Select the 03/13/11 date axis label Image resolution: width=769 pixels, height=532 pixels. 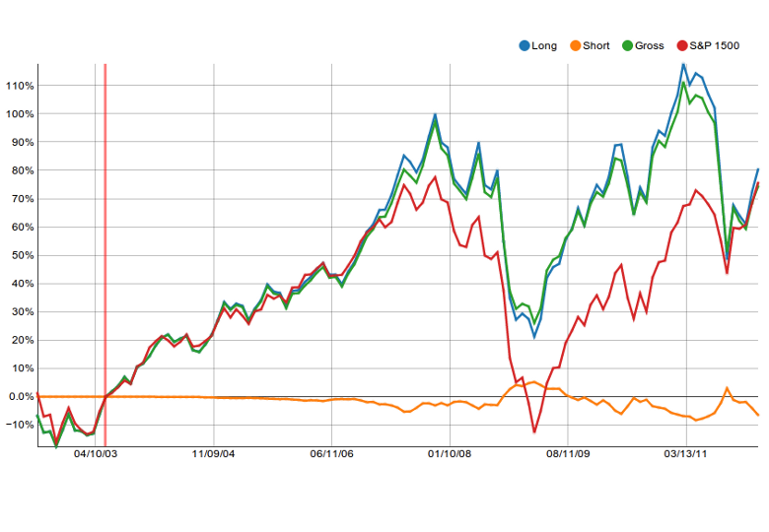[x=685, y=453]
